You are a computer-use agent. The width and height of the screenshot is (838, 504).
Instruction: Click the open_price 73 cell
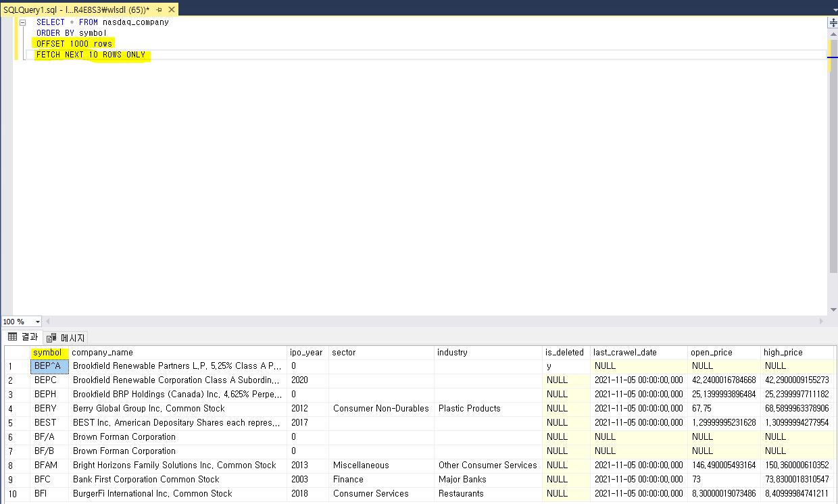click(724, 480)
